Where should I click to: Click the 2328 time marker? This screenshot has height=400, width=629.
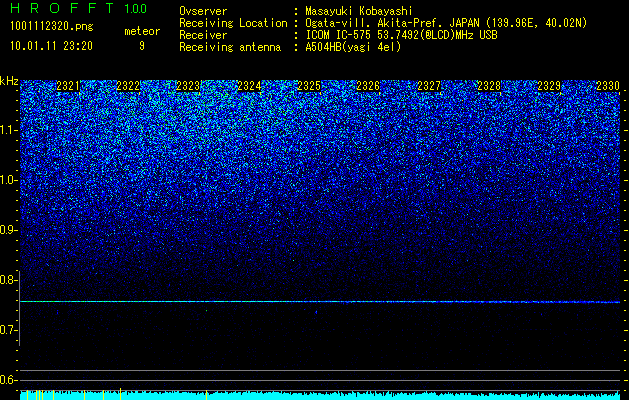coord(489,86)
